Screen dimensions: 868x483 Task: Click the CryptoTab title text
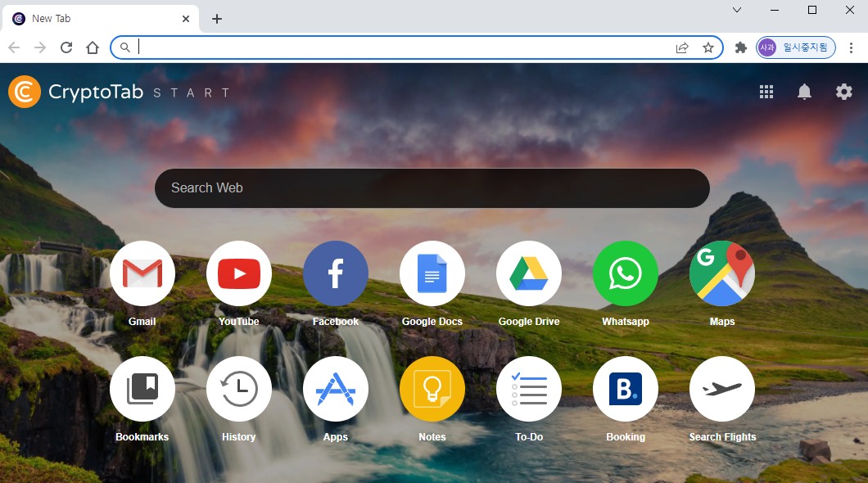pos(96,92)
